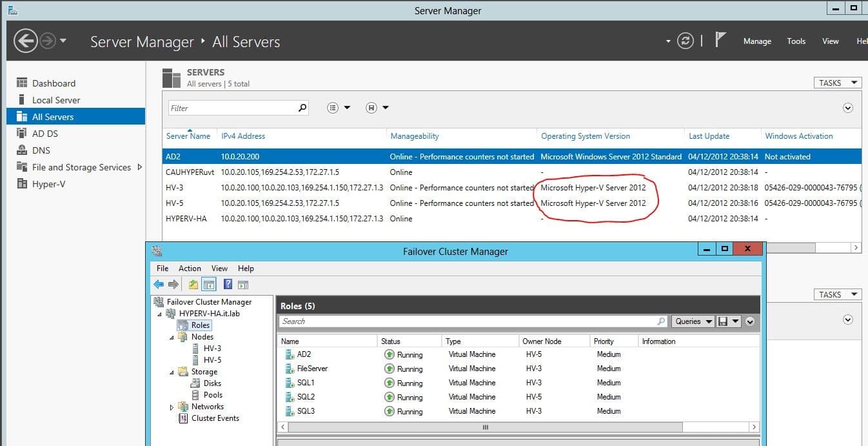This screenshot has height=446, width=868.
Task: Open the Server Manager View menu
Action: click(830, 41)
